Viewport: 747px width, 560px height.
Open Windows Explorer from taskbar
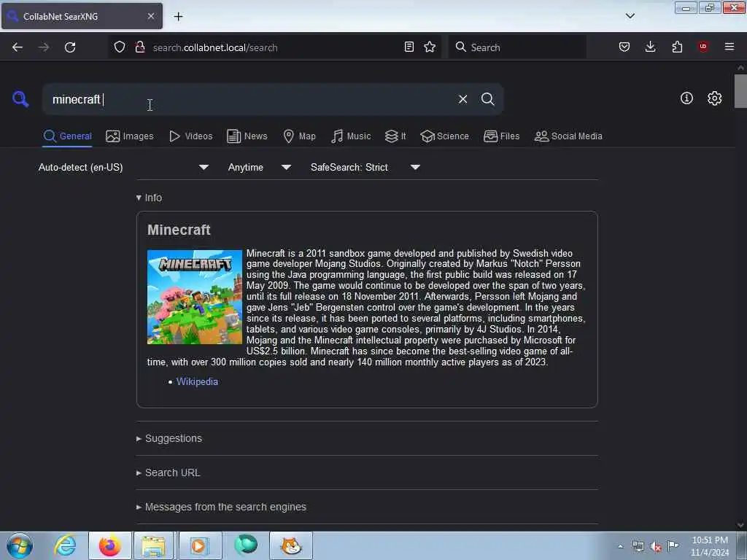point(153,545)
